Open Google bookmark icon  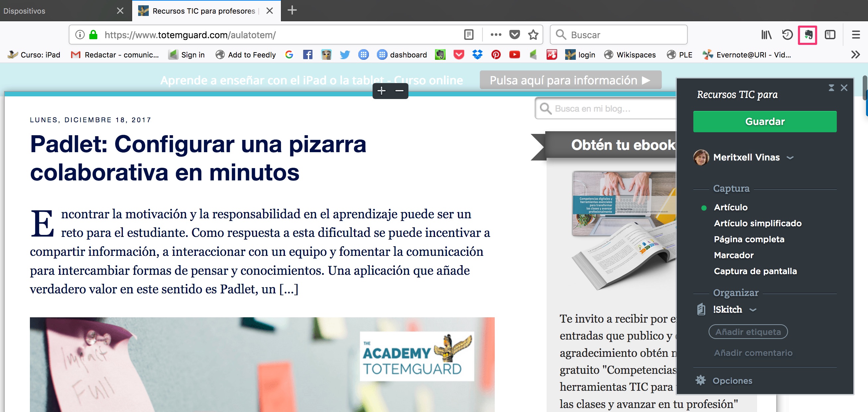click(289, 54)
